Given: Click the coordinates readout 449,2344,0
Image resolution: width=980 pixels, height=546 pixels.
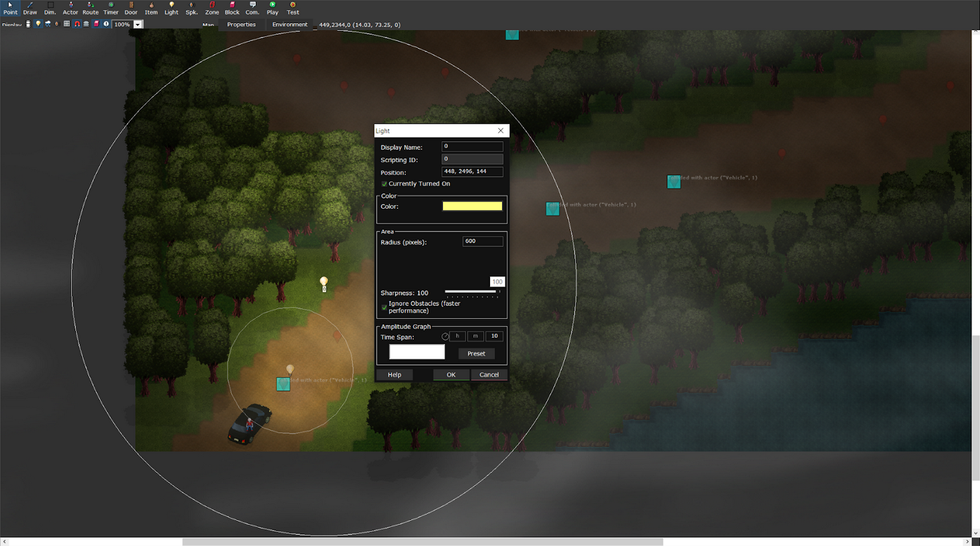Looking at the screenshot, I should pyautogui.click(x=360, y=25).
